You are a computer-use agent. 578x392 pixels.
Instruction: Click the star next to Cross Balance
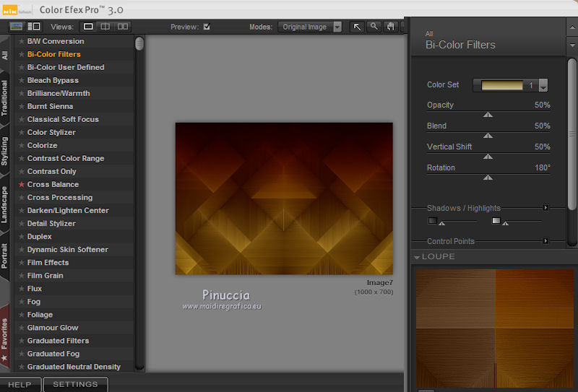click(22, 185)
